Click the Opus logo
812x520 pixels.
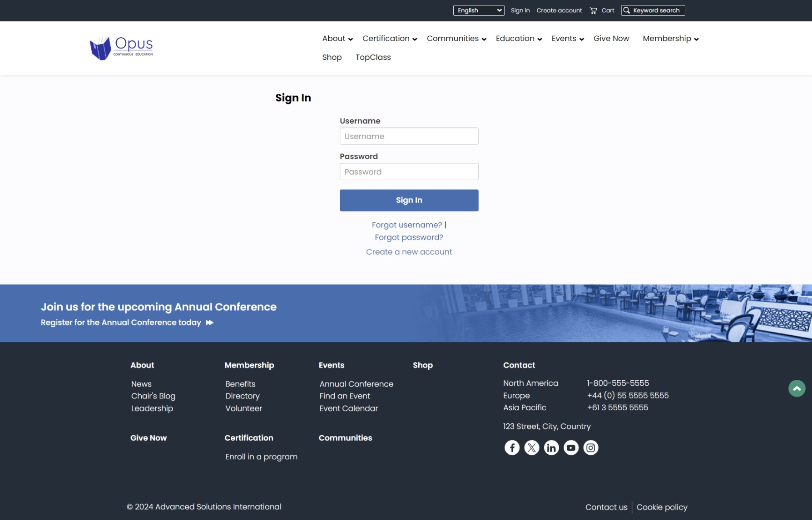[x=121, y=47]
